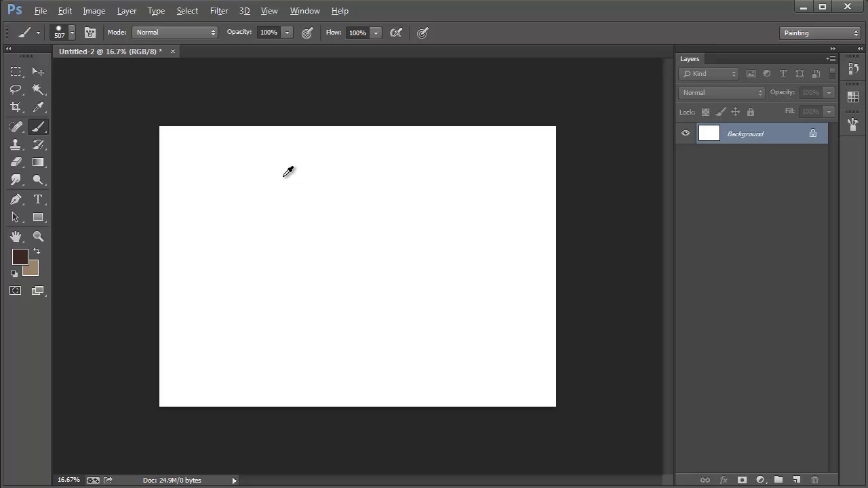Toggle pressure for brush size
The image size is (868, 488).
(x=422, y=33)
